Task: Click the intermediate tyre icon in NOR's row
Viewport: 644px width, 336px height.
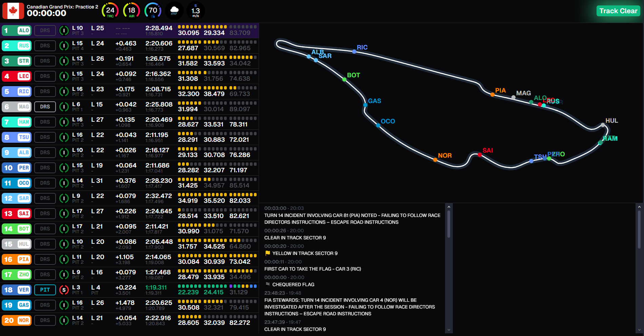Action: click(x=64, y=320)
